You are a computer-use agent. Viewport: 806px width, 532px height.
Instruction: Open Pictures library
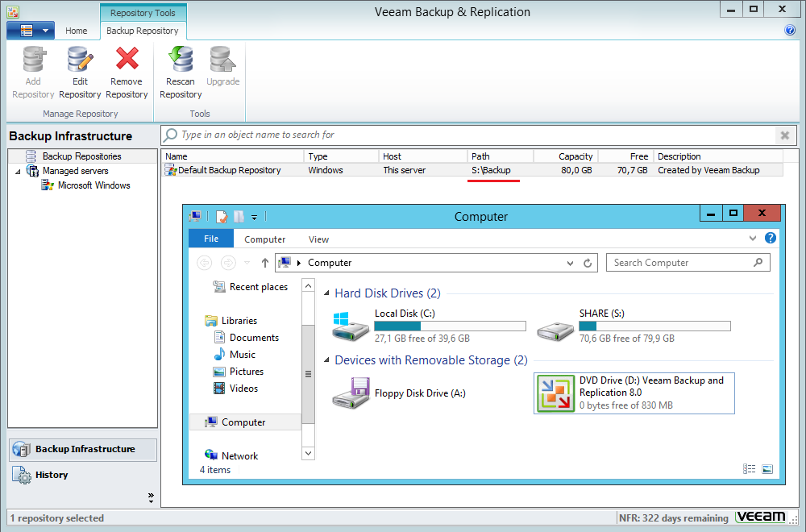239,372
